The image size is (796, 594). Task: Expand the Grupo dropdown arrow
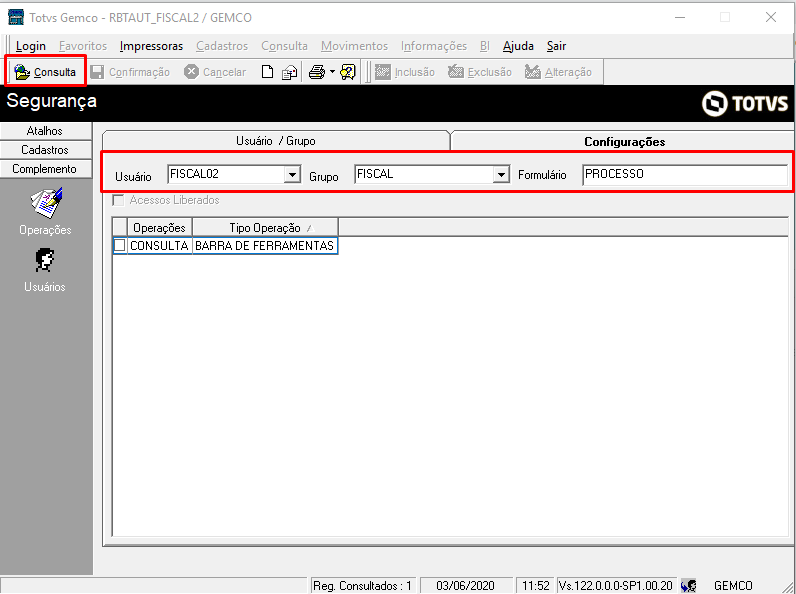point(501,175)
